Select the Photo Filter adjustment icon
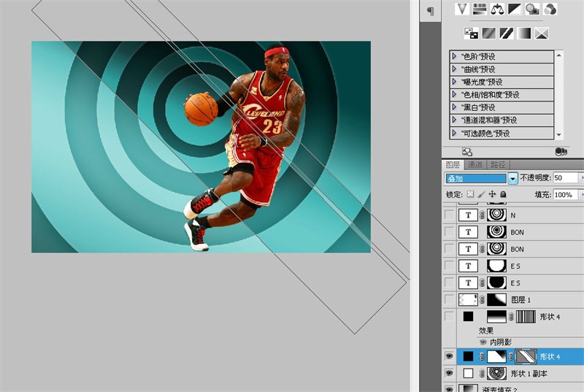Viewport: 584px width, 392px height. click(533, 9)
